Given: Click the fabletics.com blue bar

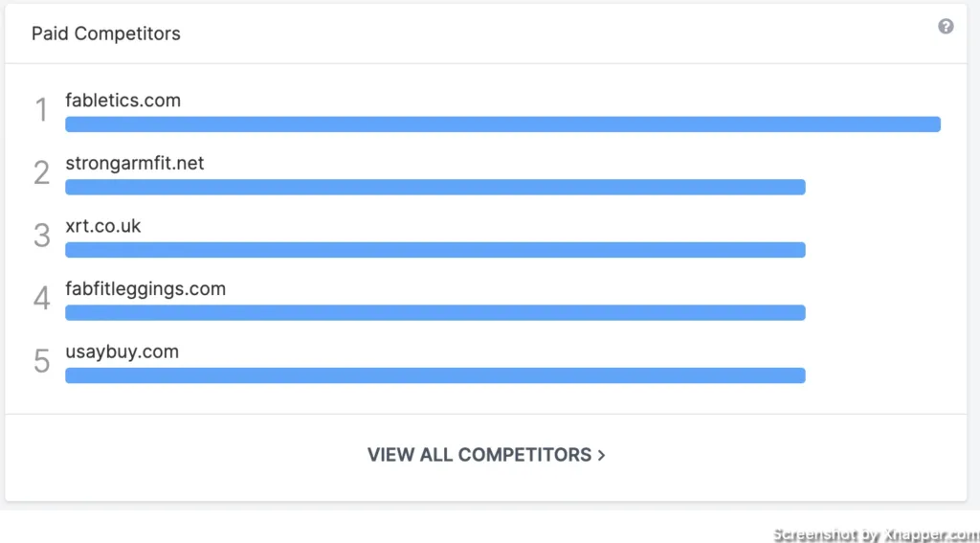Looking at the screenshot, I should [502, 124].
